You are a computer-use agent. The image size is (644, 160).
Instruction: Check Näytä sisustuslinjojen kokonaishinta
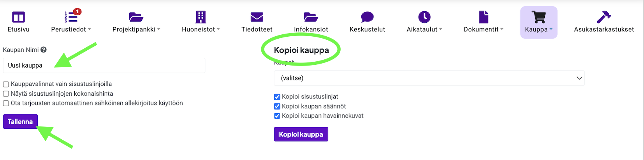tap(6, 94)
